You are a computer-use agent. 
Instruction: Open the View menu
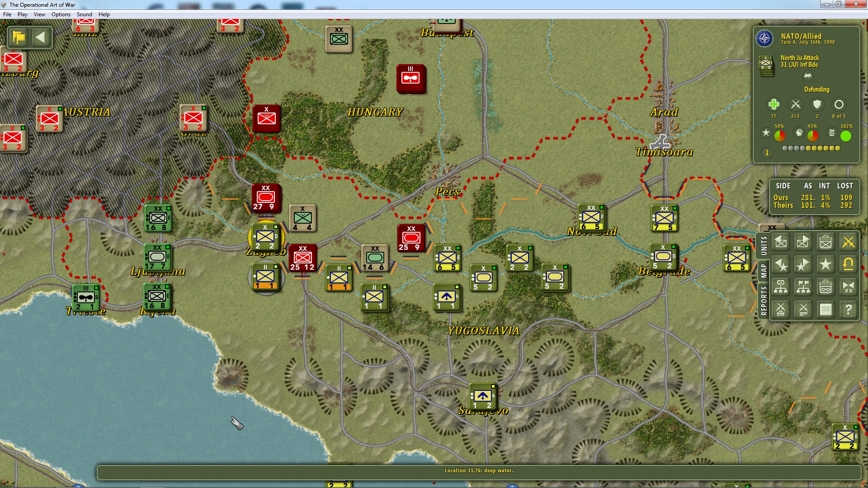coord(39,14)
